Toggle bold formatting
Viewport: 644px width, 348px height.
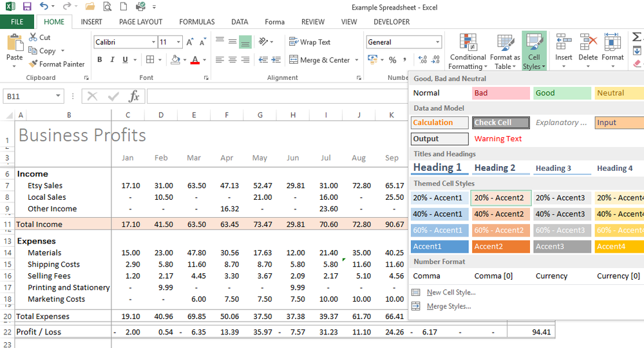100,60
